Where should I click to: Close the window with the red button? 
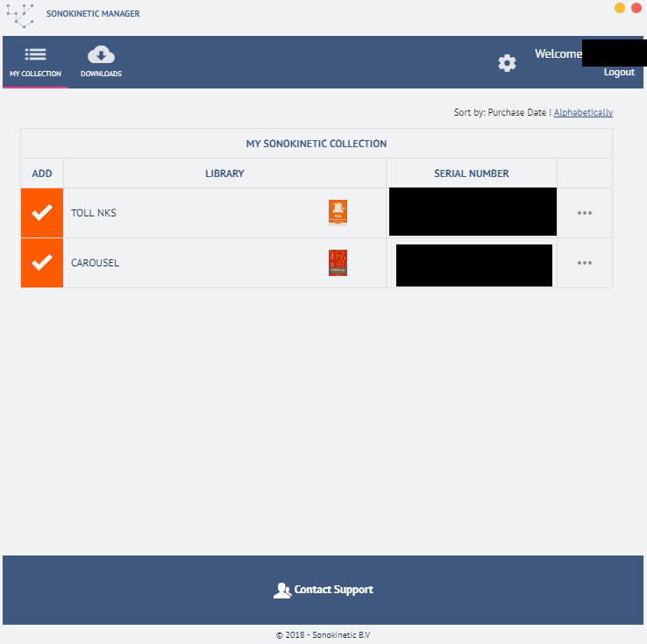click(x=636, y=8)
